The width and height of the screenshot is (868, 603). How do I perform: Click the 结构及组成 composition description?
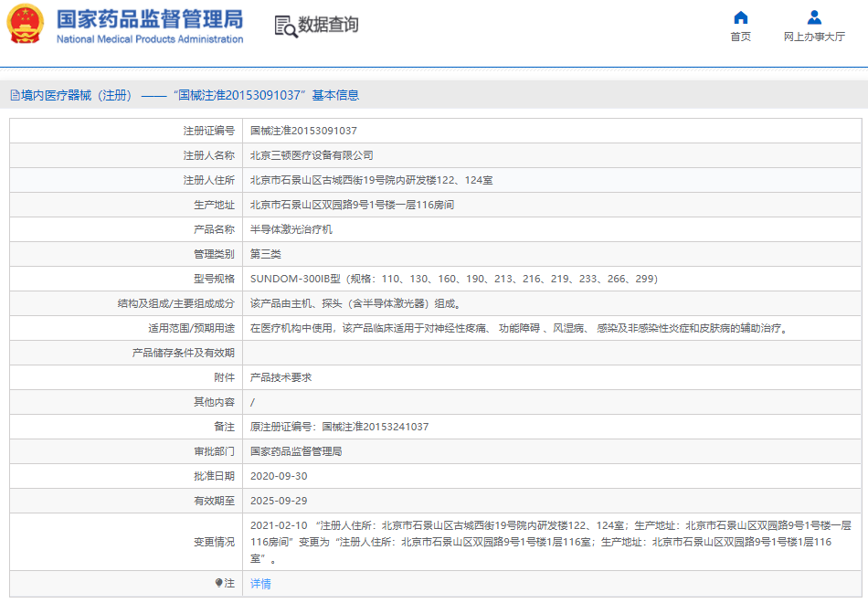click(x=357, y=303)
